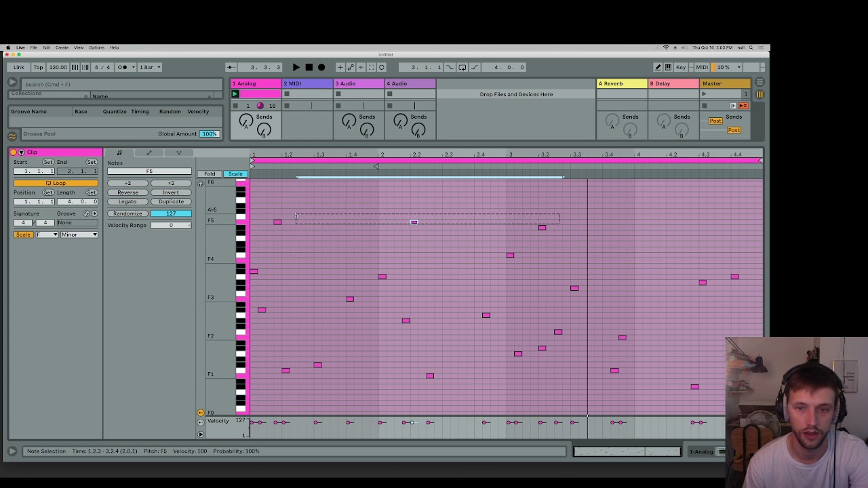The image size is (868, 488).
Task: Open the Create menu
Action: pyautogui.click(x=62, y=47)
